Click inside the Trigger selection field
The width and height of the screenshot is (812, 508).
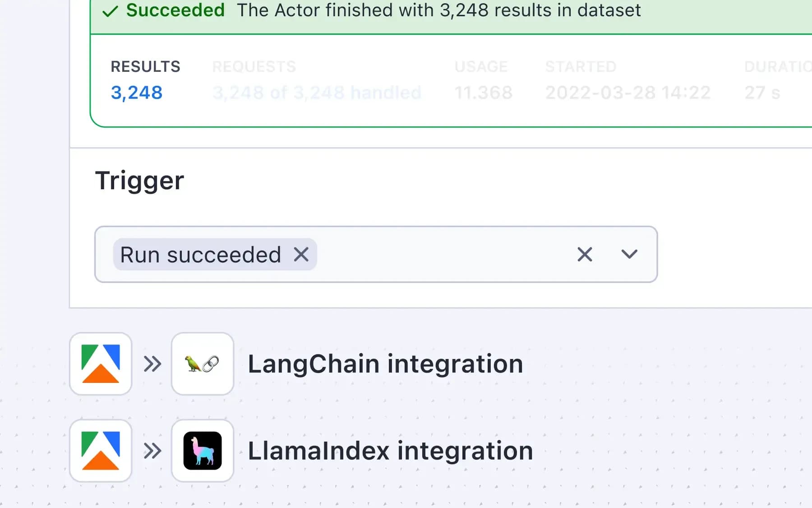tap(442, 254)
